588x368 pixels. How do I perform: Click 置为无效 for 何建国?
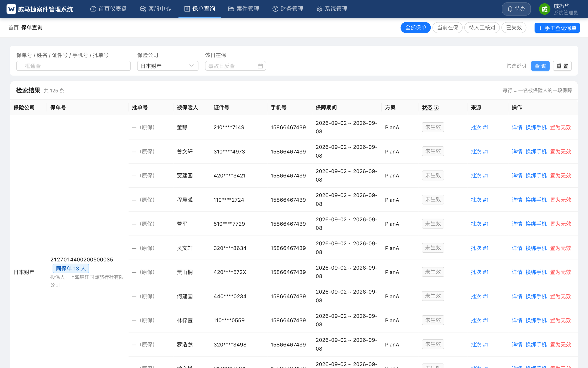(561, 296)
